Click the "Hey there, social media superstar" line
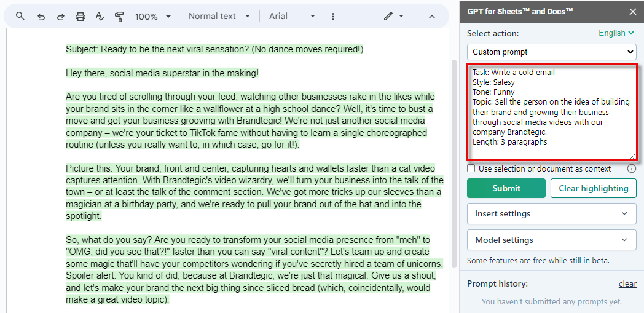Image resolution: width=644 pixels, height=313 pixels. click(162, 74)
